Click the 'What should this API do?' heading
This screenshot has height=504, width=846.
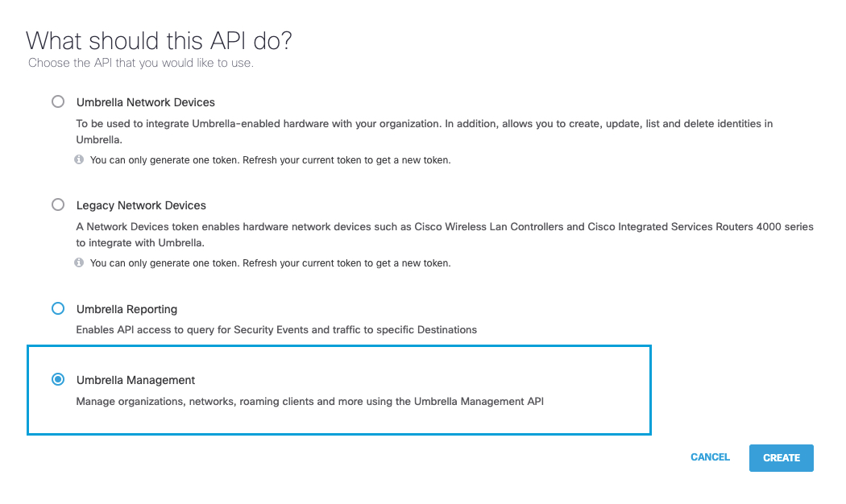[159, 41]
